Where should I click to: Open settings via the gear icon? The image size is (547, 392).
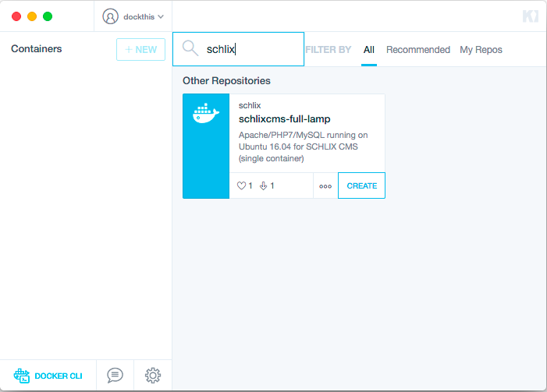153,376
